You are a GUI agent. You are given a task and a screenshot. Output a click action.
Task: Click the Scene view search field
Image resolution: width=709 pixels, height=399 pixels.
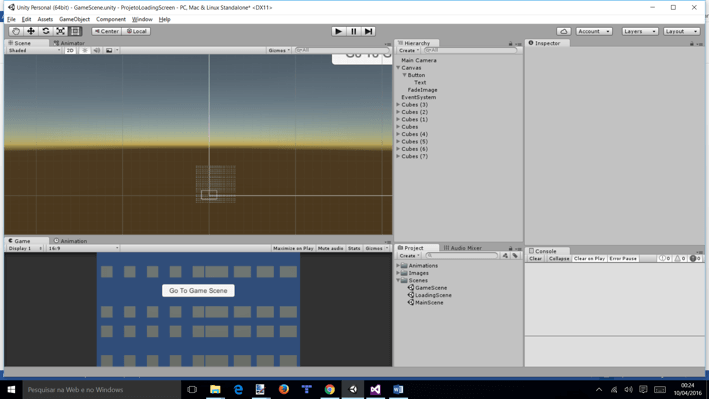[342, 50]
